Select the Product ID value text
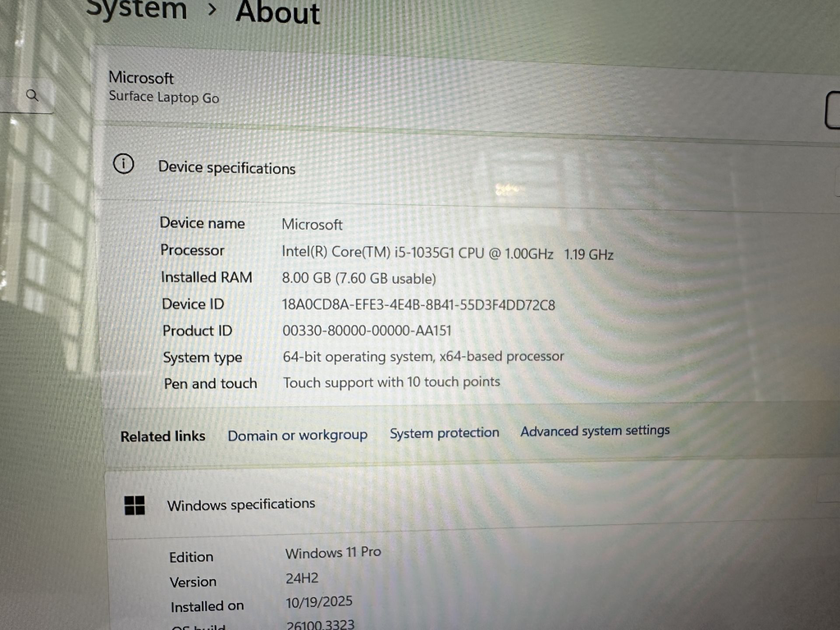 pyautogui.click(x=367, y=331)
